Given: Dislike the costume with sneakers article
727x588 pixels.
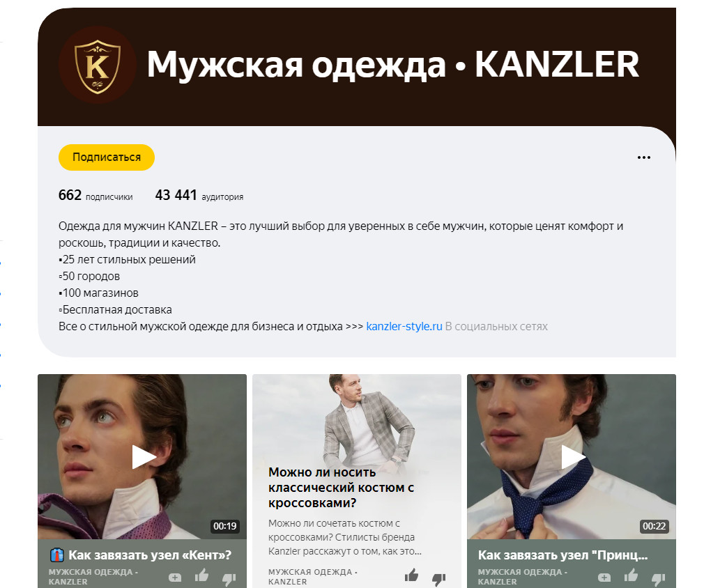Looking at the screenshot, I should pos(438,578).
